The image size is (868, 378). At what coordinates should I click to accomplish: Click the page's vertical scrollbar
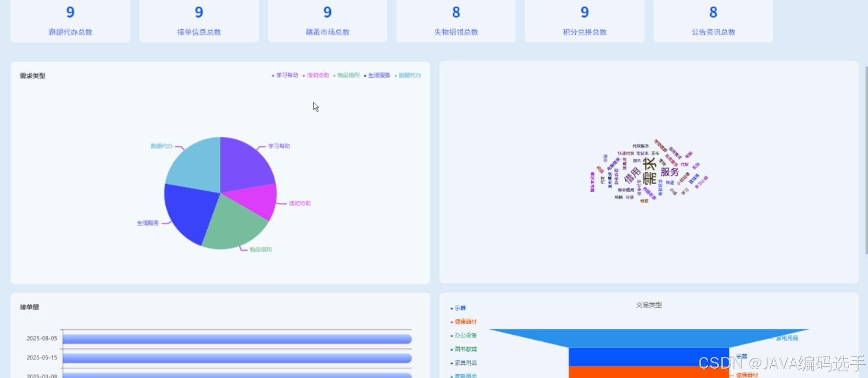click(866, 161)
